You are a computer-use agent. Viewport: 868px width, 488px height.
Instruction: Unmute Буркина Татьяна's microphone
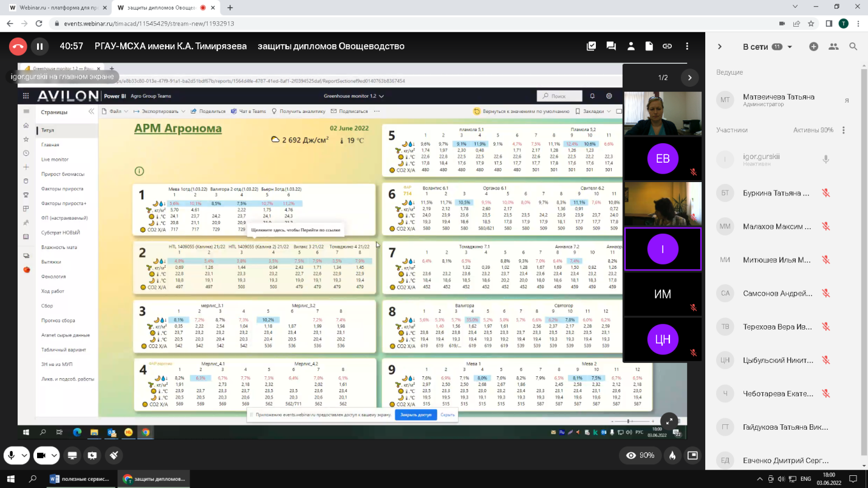[825, 193]
